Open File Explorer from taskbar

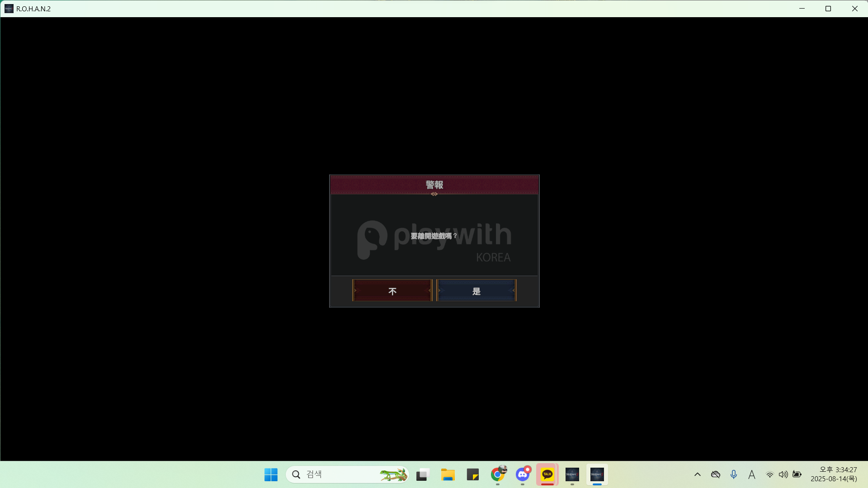tap(448, 474)
